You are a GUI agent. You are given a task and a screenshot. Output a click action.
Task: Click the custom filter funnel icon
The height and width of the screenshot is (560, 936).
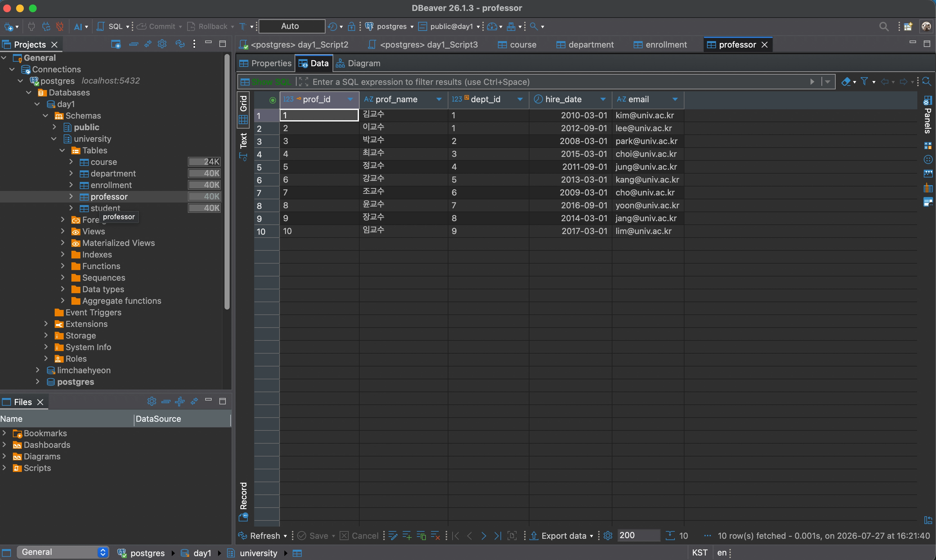[x=864, y=82]
